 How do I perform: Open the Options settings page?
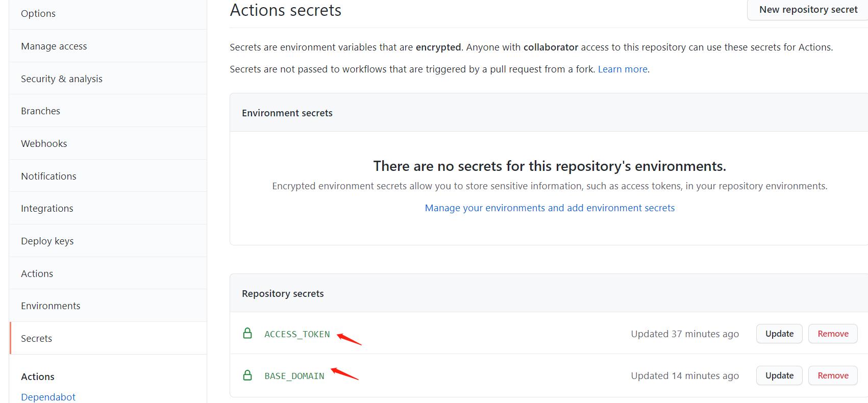pos(38,14)
